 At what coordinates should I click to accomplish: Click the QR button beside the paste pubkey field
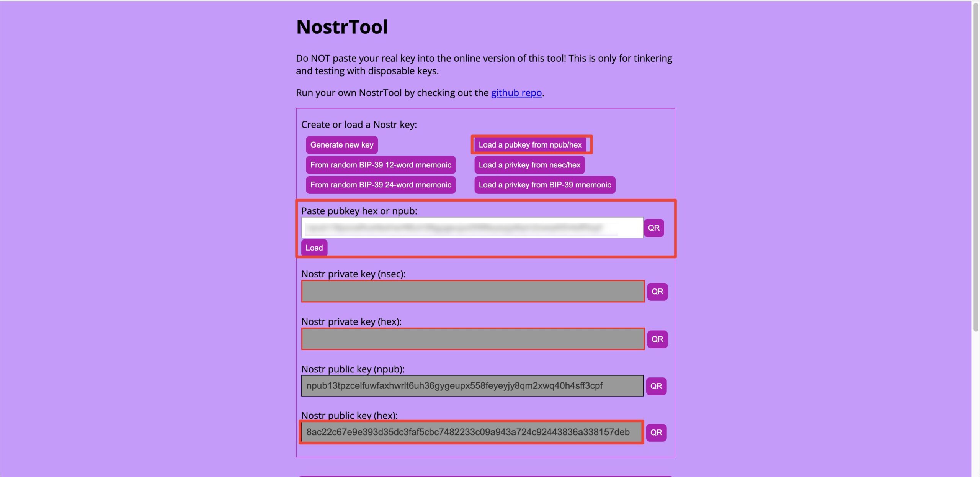point(653,228)
